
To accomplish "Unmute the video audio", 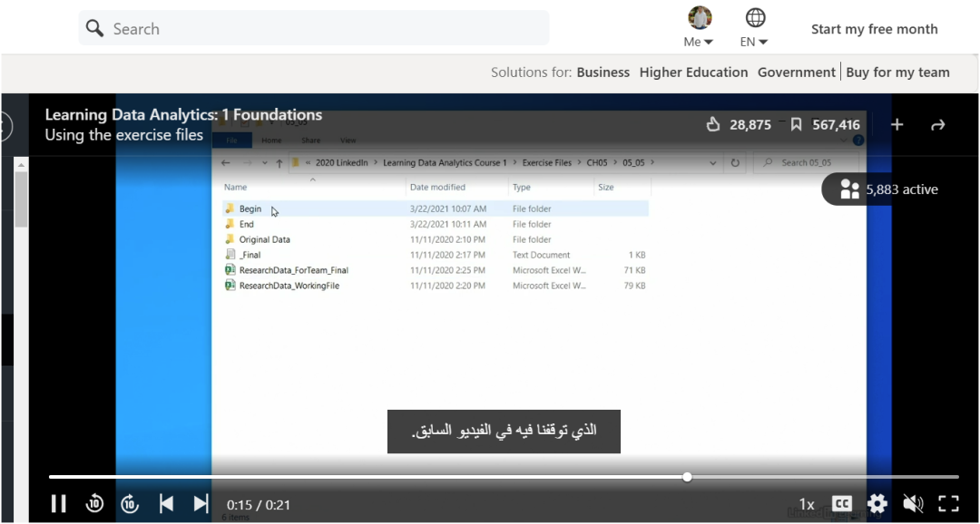I will coord(913,503).
